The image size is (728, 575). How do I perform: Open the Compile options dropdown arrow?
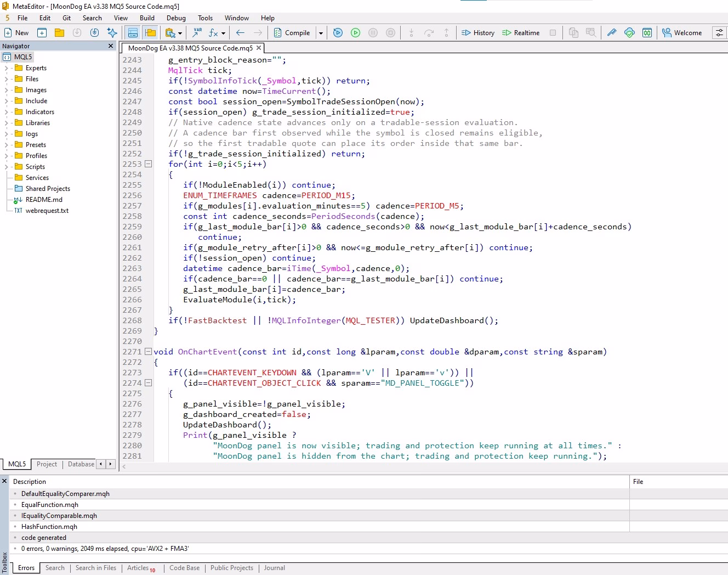[321, 33]
